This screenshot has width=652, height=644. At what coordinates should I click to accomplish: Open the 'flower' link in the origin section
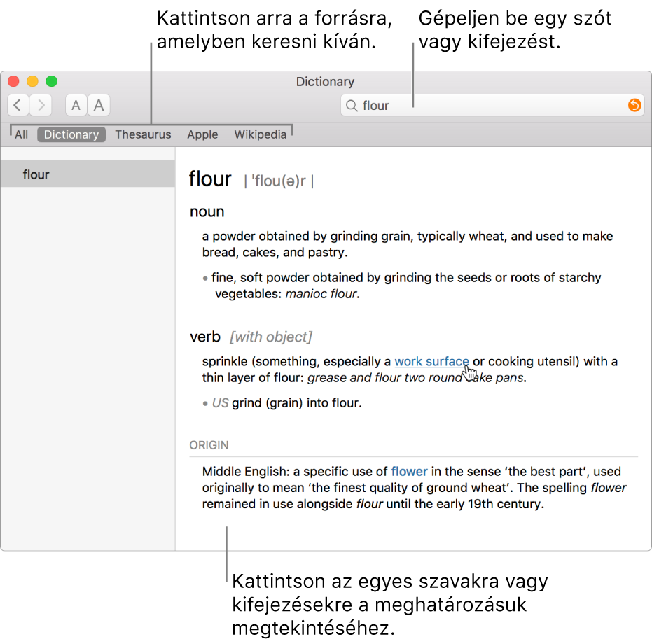409,472
